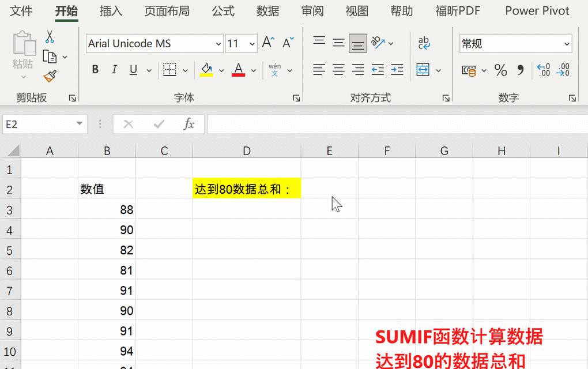Apply red font color
Viewport: 588px width, 369px height.
[239, 70]
